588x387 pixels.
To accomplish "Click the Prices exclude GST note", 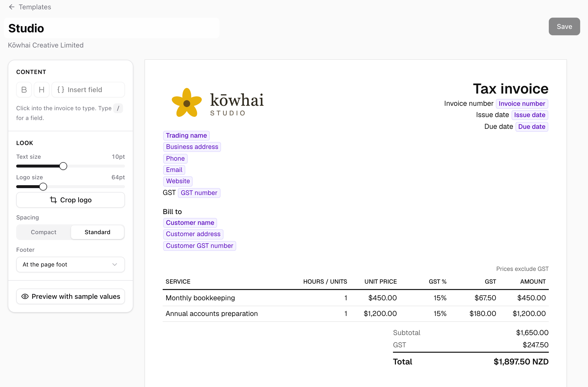I will (522, 269).
